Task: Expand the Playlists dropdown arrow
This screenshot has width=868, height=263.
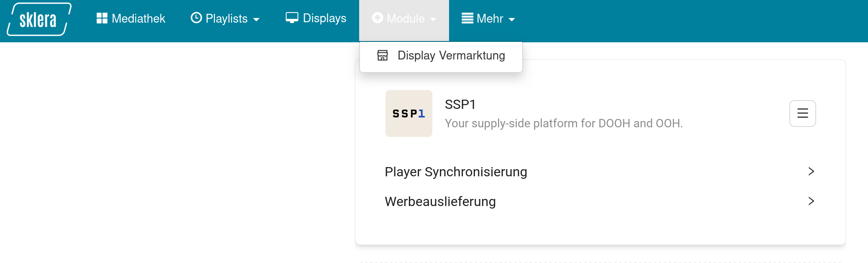Action: (x=256, y=19)
